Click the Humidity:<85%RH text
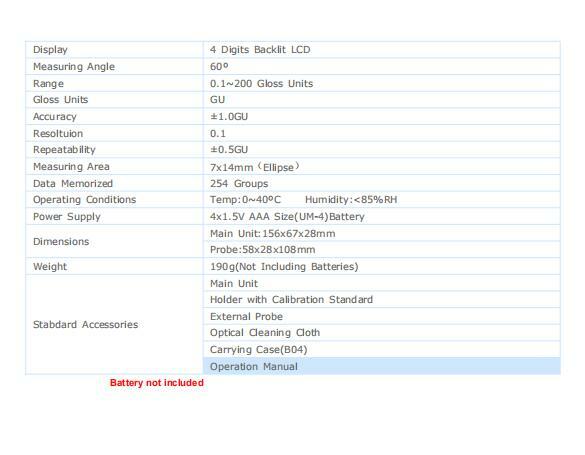 [351, 200]
